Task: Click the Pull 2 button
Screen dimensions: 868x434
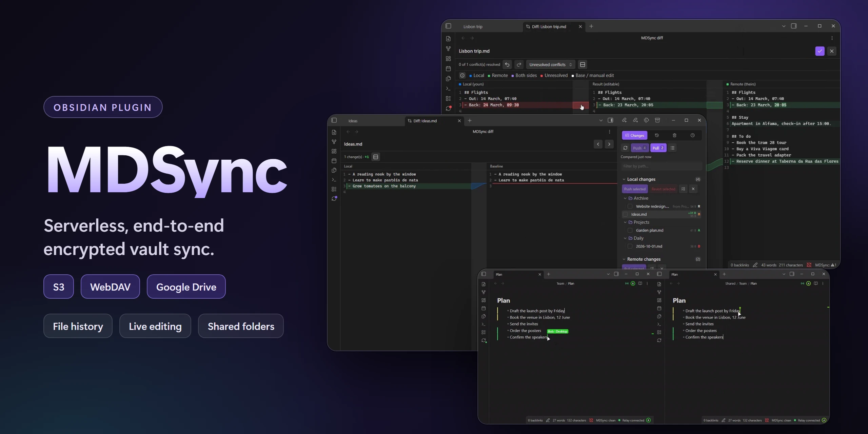Action: point(658,148)
